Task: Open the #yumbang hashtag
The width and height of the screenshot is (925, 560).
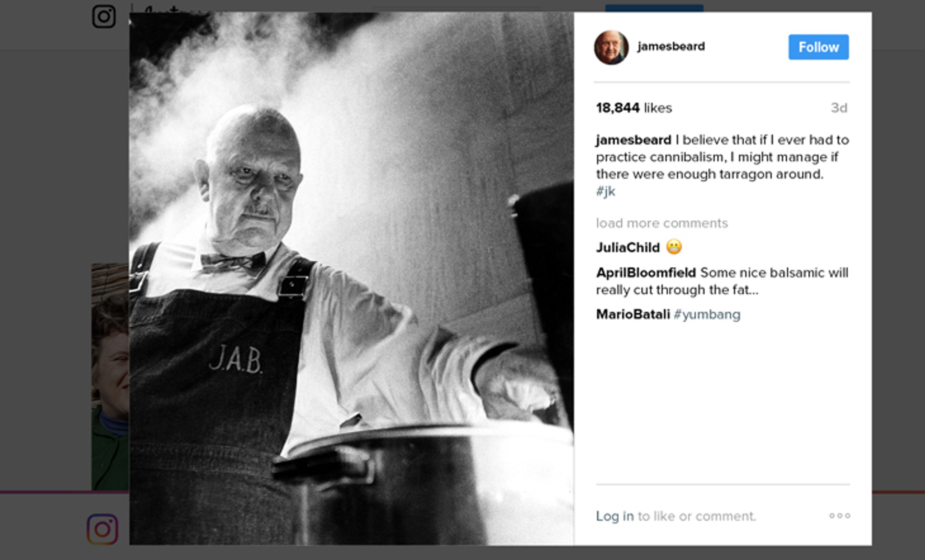Action: (x=707, y=315)
